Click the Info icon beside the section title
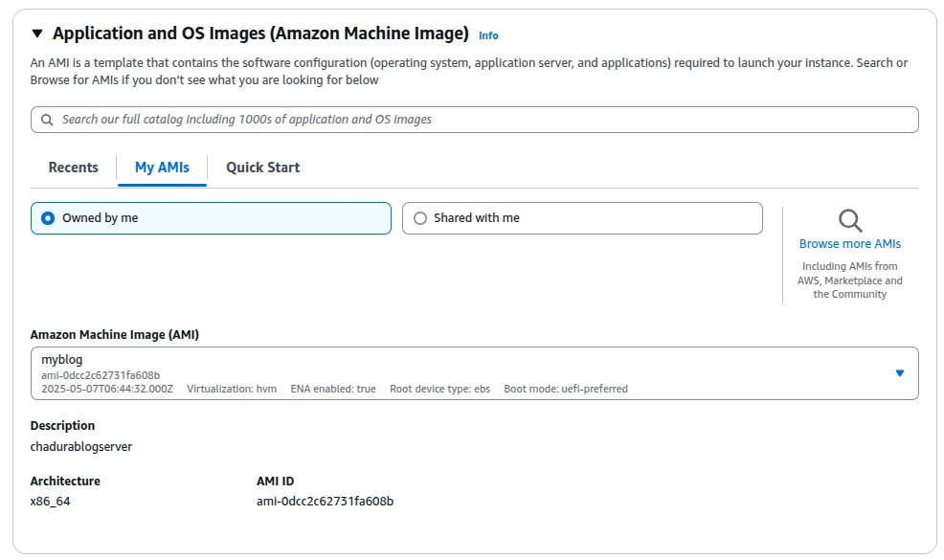Screen dimensions: 944x560 tap(488, 34)
